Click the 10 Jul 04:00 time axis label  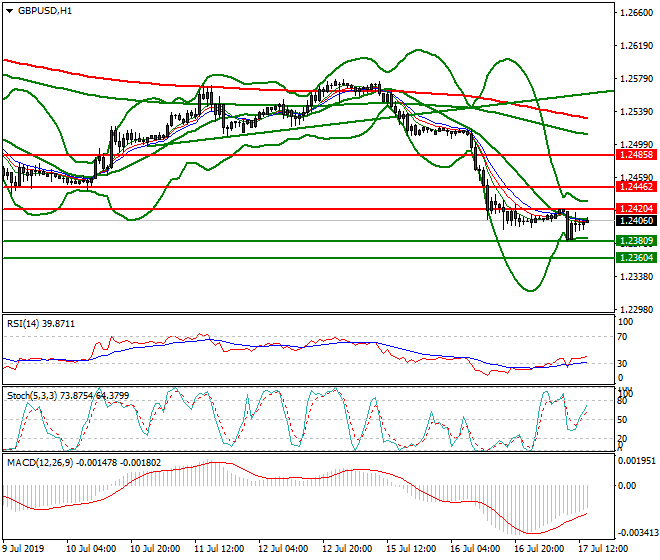(x=91, y=549)
